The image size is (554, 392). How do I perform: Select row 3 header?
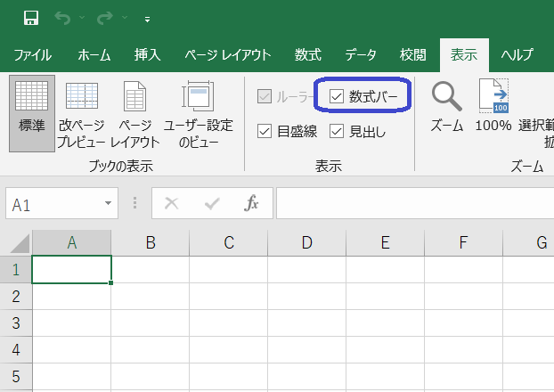[16, 323]
